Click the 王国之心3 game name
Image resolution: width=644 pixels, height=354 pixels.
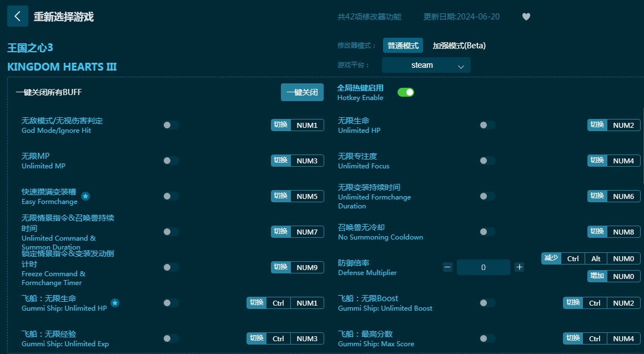tap(30, 48)
